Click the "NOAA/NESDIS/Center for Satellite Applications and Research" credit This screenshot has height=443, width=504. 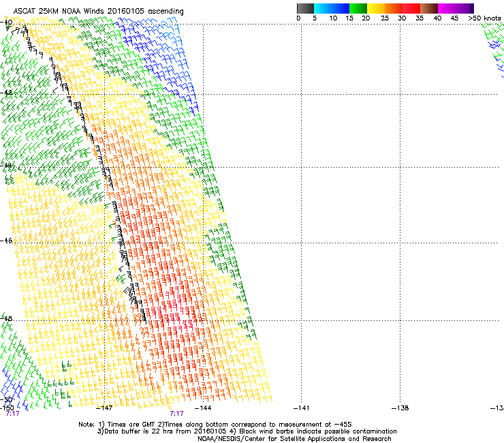(x=294, y=439)
